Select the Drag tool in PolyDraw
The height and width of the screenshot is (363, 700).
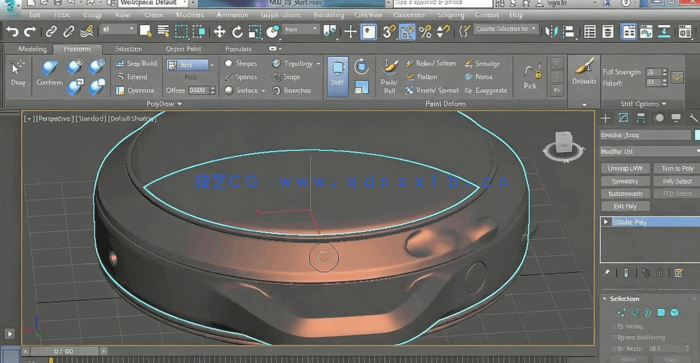17,73
